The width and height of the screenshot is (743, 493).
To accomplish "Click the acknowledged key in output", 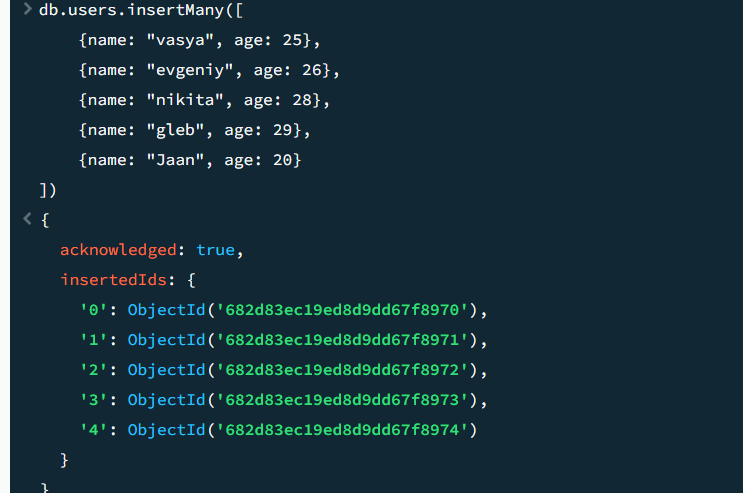I will tap(118, 250).
